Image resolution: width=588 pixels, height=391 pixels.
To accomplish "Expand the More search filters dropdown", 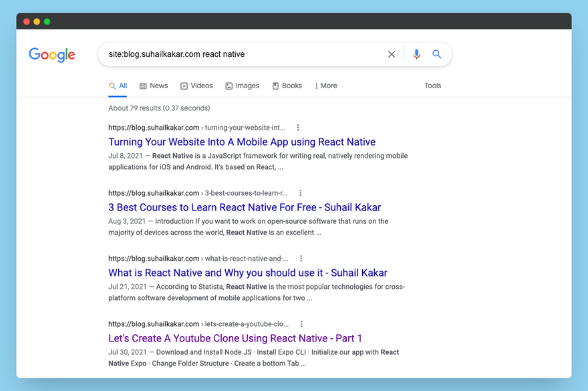I will 326,86.
